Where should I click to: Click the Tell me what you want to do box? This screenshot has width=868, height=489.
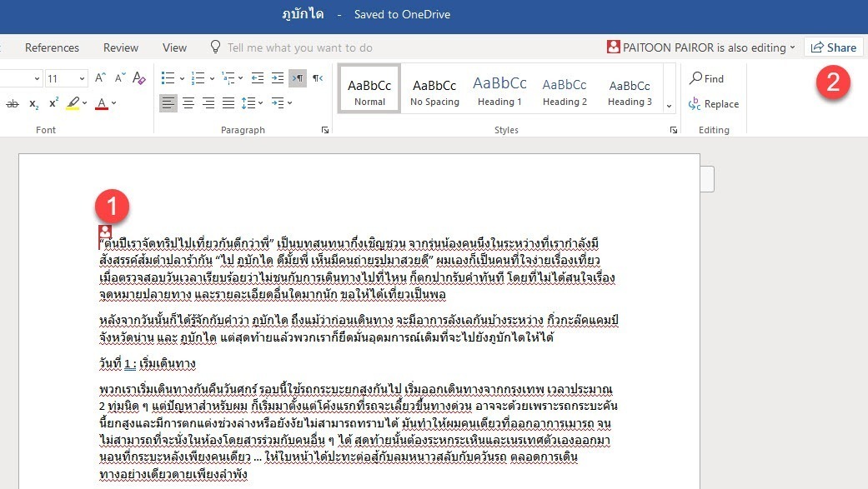pyautogui.click(x=299, y=47)
